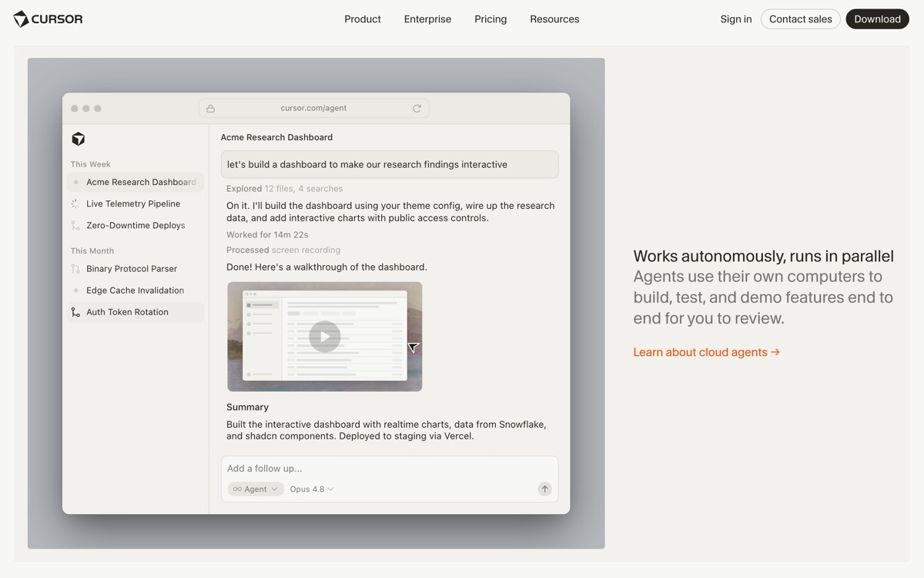The width and height of the screenshot is (924, 578).
Task: Click the cursor.com/agent address field
Action: click(x=314, y=109)
